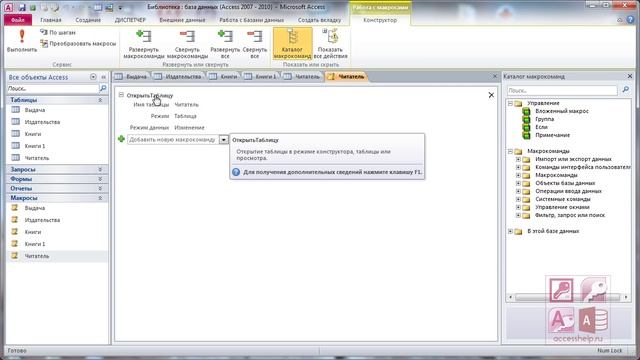Open Внешние данные ribbon tab

pyautogui.click(x=182, y=20)
